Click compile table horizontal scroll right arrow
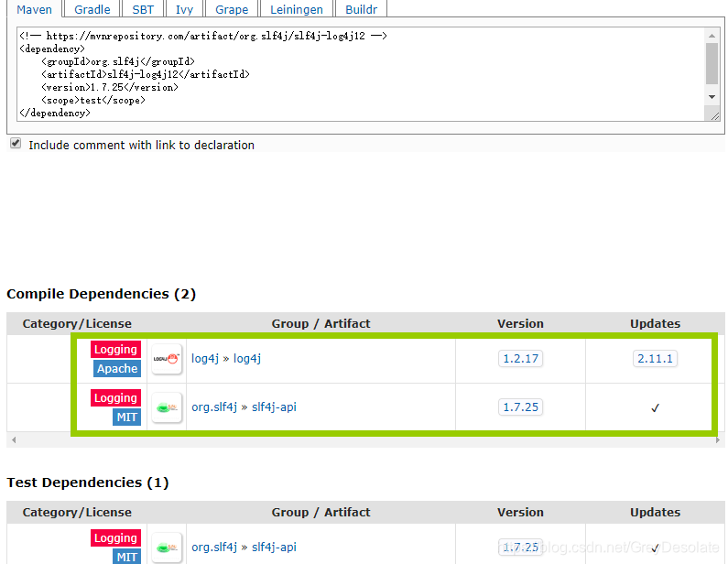 click(718, 439)
